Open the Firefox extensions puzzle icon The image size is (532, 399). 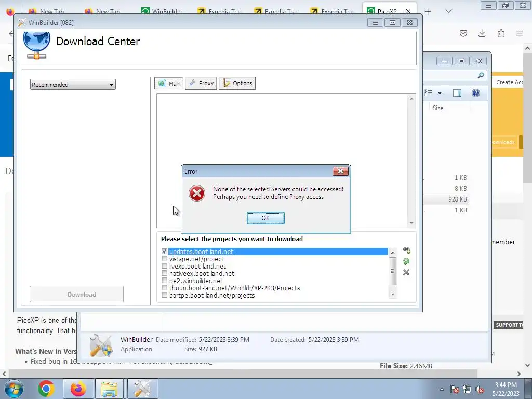tap(501, 33)
